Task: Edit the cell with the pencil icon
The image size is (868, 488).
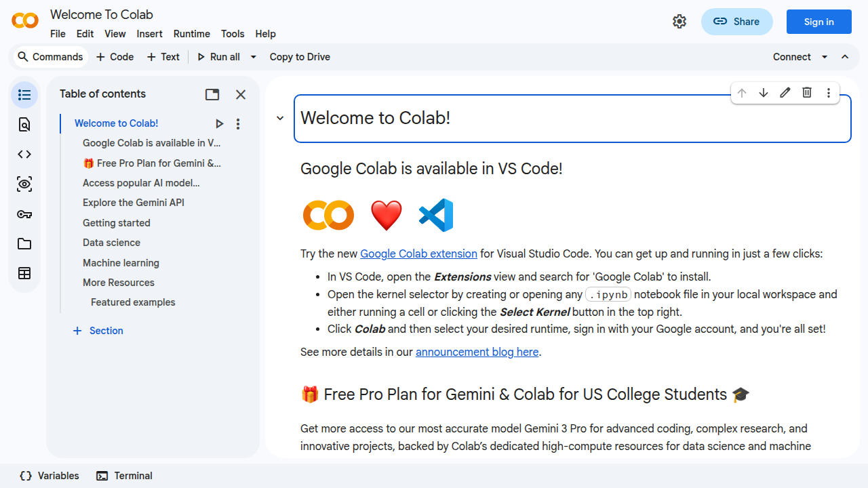Action: (x=785, y=93)
